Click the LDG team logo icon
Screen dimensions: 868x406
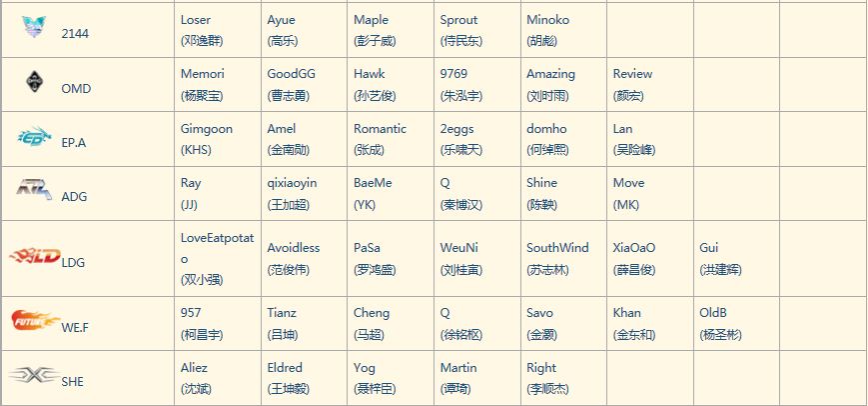coord(34,257)
